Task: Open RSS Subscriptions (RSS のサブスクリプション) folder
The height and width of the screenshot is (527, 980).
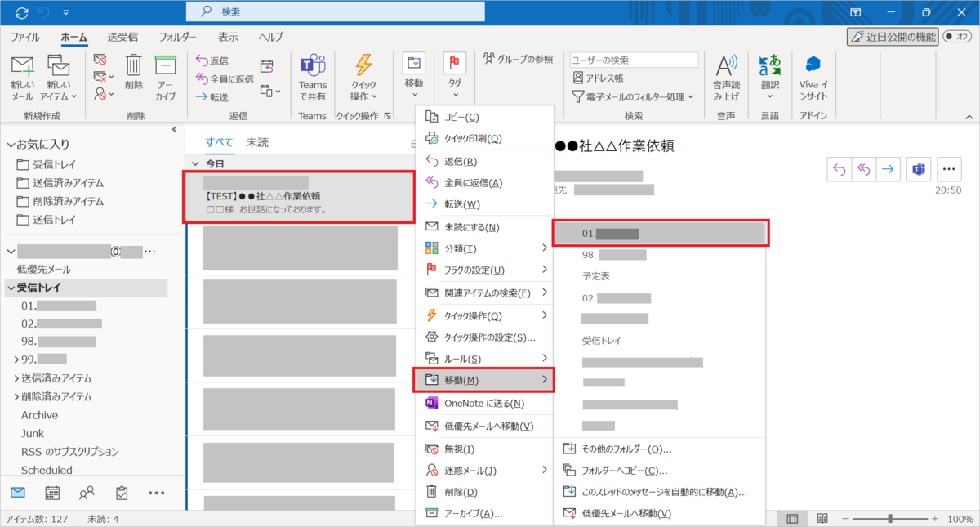Action: click(70, 452)
